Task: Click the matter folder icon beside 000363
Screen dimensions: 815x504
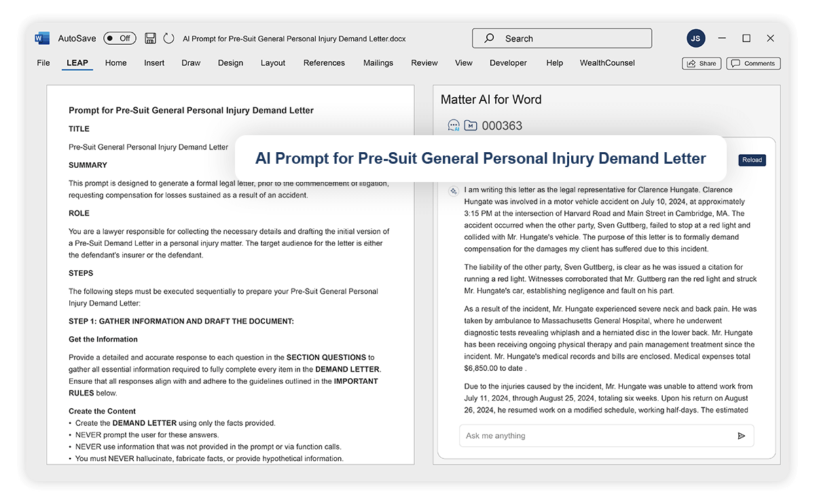Action: (x=471, y=125)
